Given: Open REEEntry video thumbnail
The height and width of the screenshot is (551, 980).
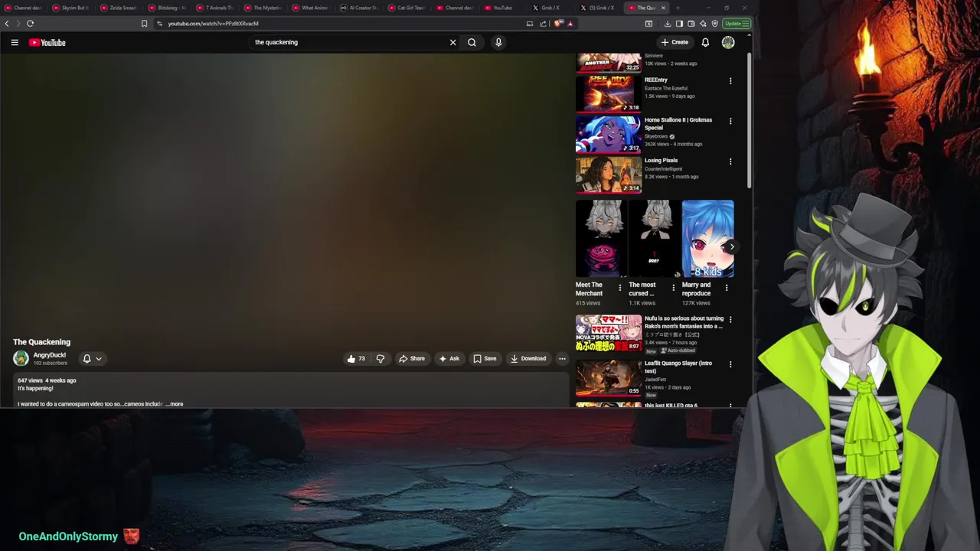Looking at the screenshot, I should pyautogui.click(x=609, y=93).
